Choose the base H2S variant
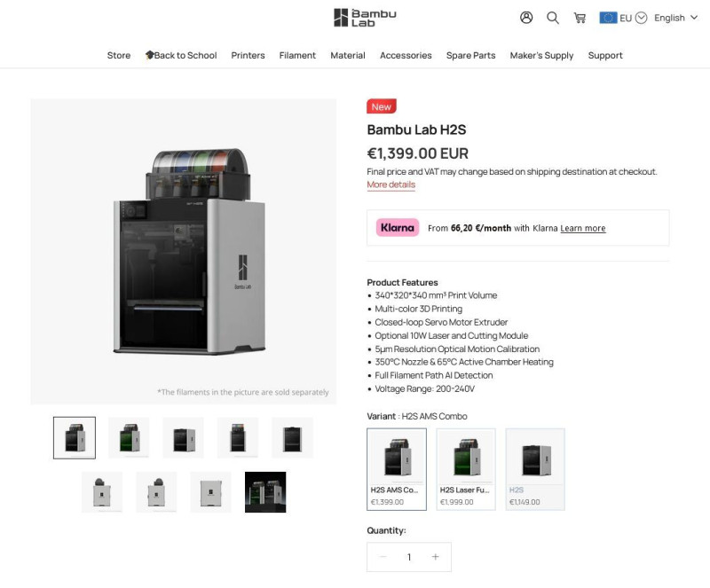710x588 pixels. coord(535,469)
